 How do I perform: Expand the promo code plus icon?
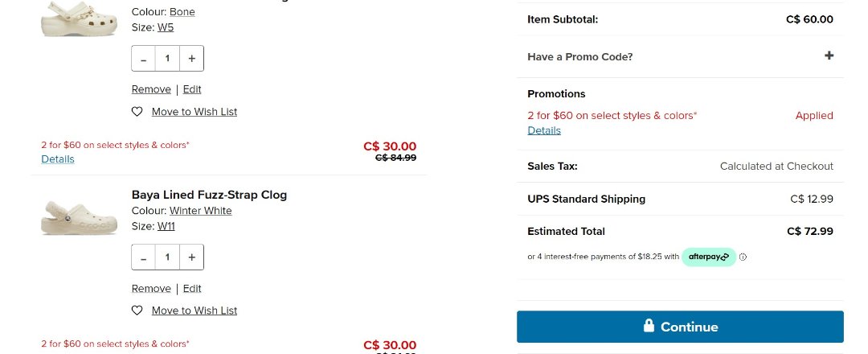point(829,56)
